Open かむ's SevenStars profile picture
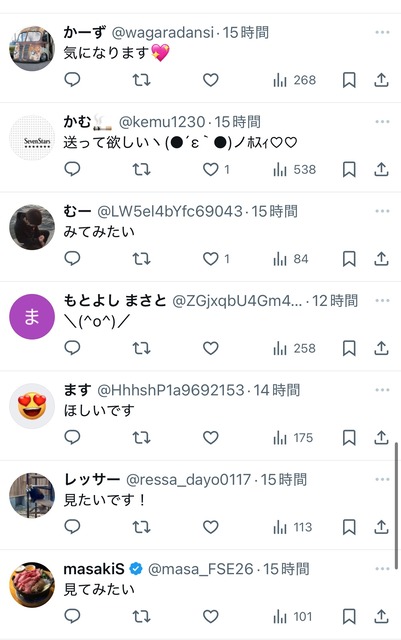 point(32,138)
